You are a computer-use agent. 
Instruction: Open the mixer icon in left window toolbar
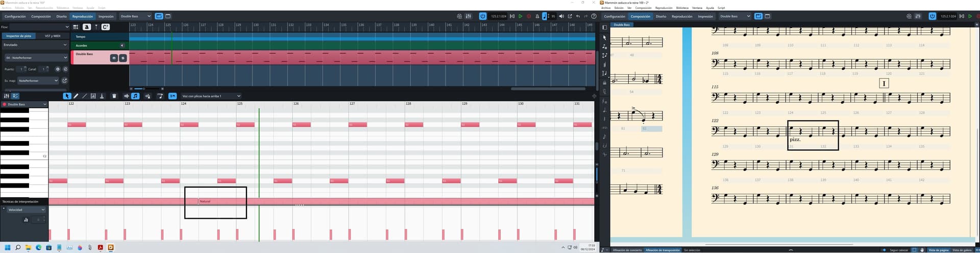click(x=468, y=16)
